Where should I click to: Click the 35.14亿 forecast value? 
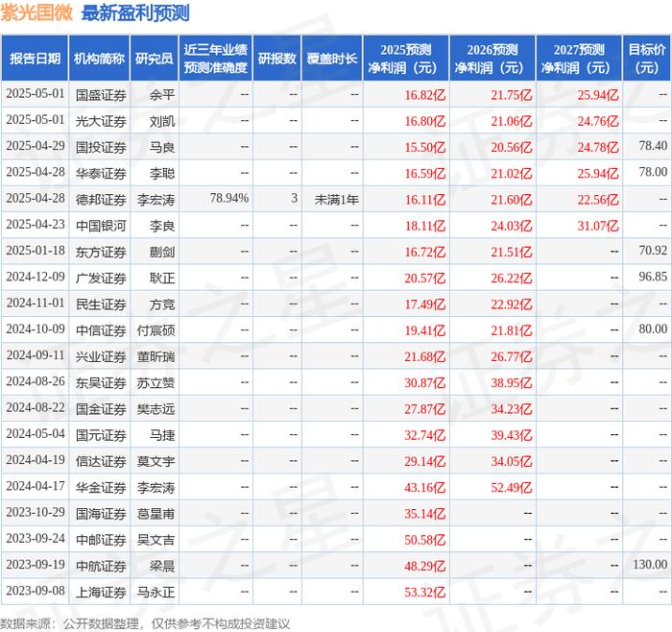(424, 514)
